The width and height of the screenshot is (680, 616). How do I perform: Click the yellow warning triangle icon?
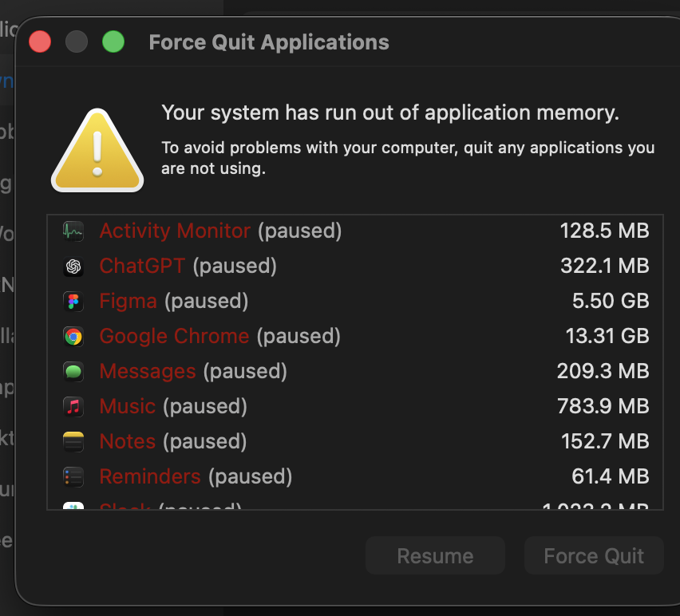pyautogui.click(x=97, y=152)
